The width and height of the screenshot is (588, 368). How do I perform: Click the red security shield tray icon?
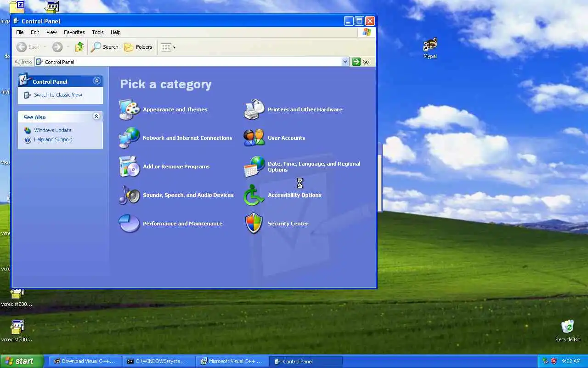click(x=554, y=361)
